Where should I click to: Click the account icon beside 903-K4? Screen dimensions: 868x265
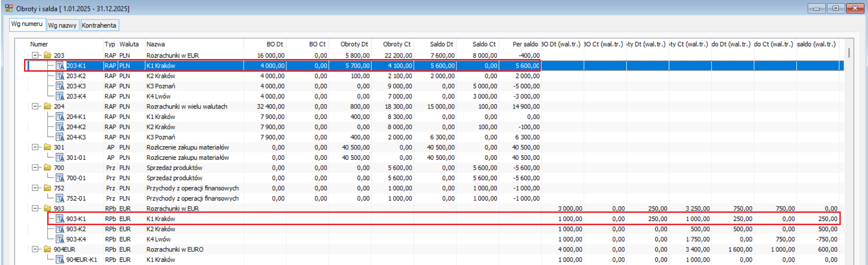tap(60, 239)
